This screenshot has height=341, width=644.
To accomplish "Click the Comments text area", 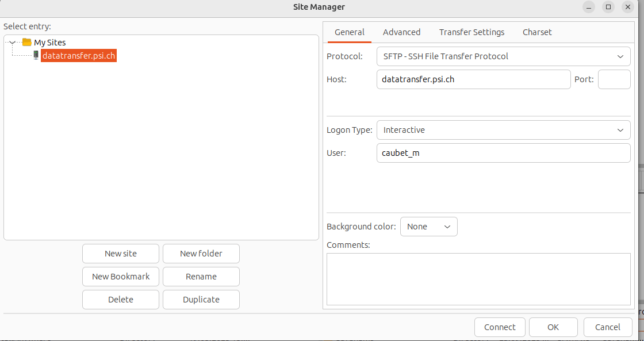I will (478, 279).
